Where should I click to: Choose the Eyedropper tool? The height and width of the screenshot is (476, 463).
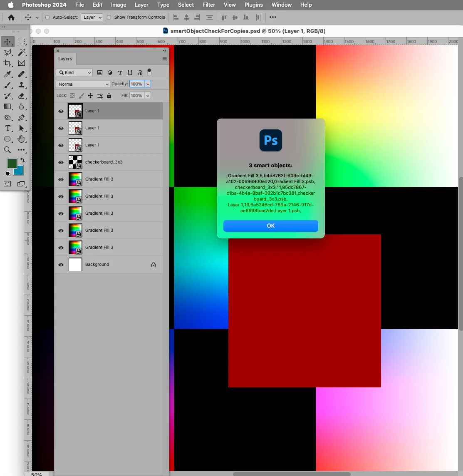[x=7, y=74]
